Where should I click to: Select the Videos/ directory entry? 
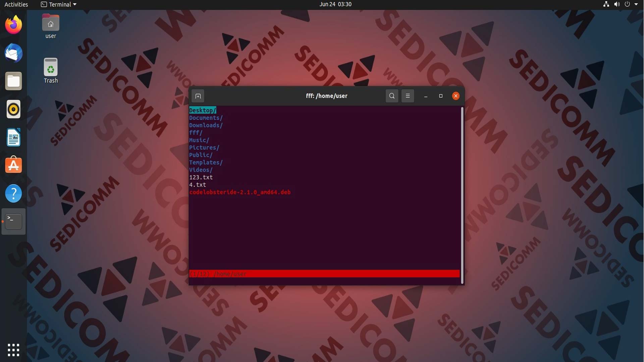coord(201,170)
